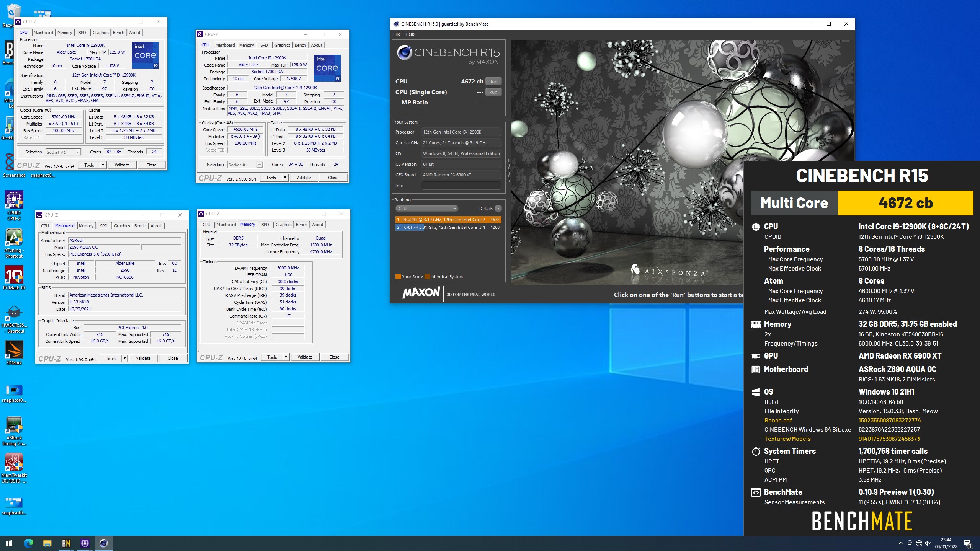980x551 pixels.
Task: Click Validate in top-left CPU-Z window
Action: 122,165
